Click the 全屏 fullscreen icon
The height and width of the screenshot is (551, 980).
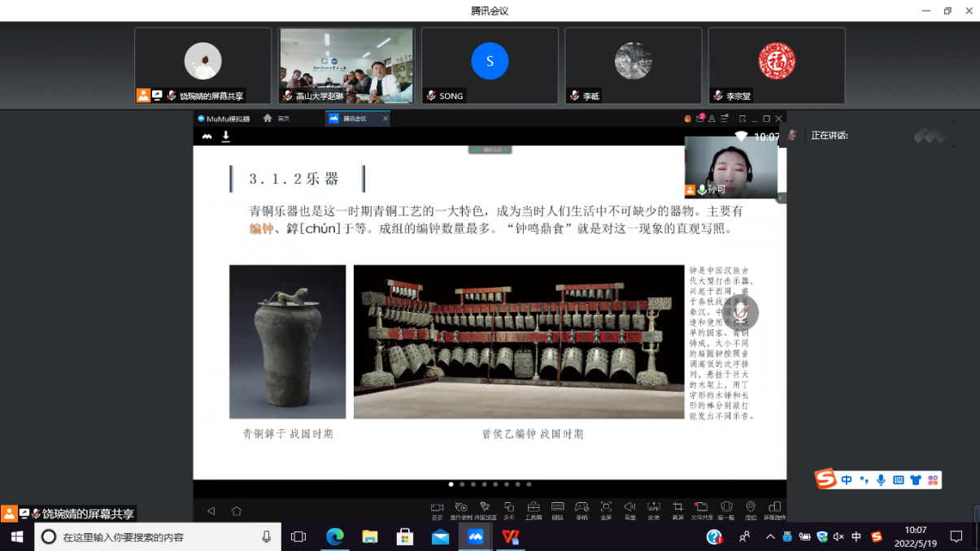[606, 510]
